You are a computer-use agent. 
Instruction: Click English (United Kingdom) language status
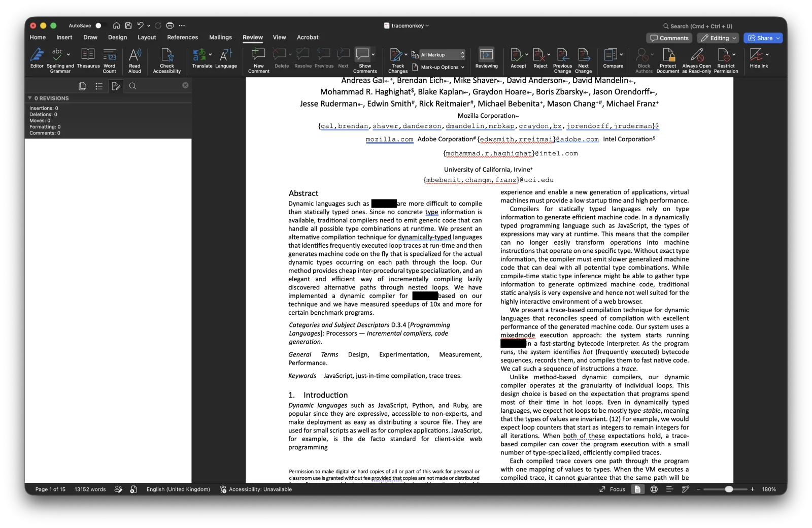pyautogui.click(x=178, y=489)
